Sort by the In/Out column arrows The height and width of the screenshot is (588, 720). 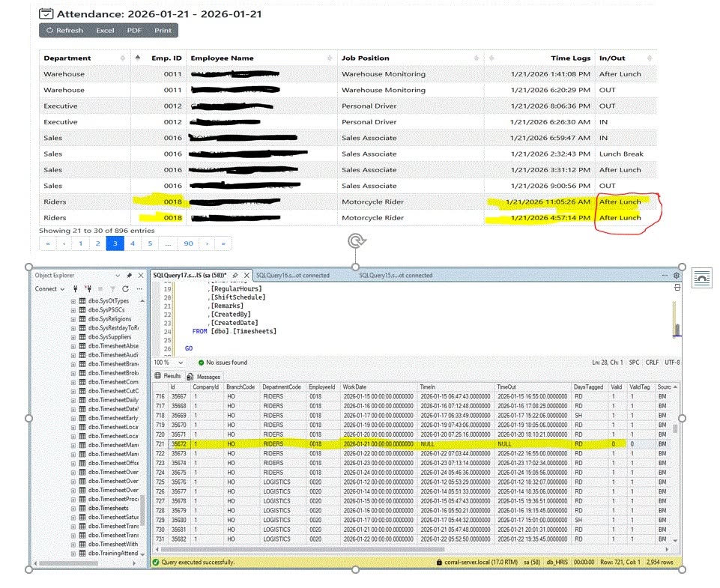point(650,58)
